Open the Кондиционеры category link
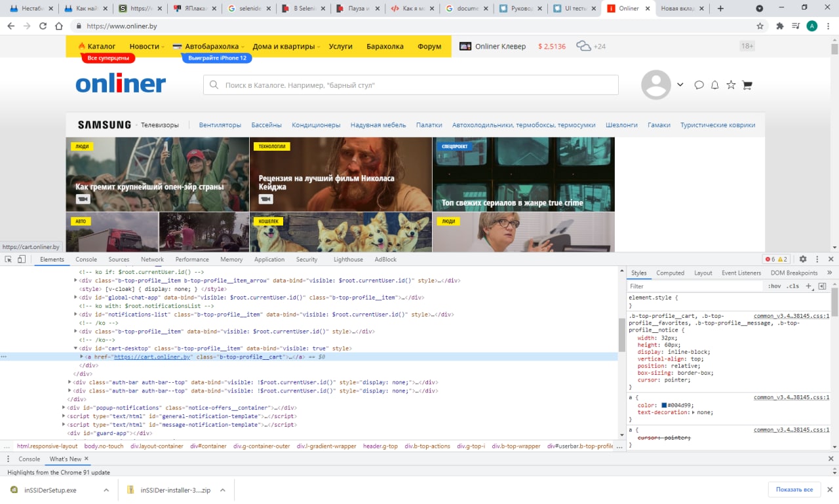The image size is (839, 504). pos(316,125)
